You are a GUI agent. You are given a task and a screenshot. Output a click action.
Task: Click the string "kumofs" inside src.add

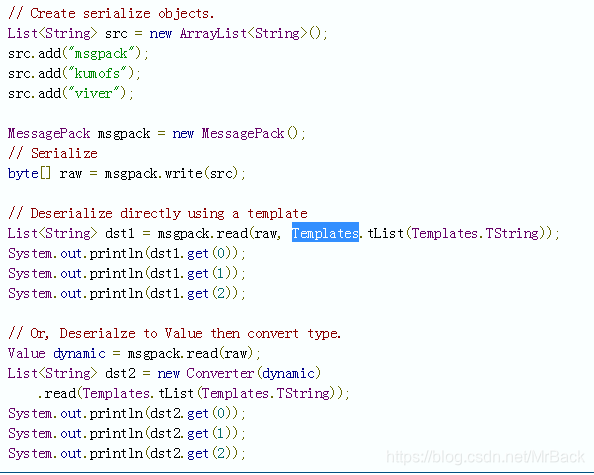pos(97,73)
